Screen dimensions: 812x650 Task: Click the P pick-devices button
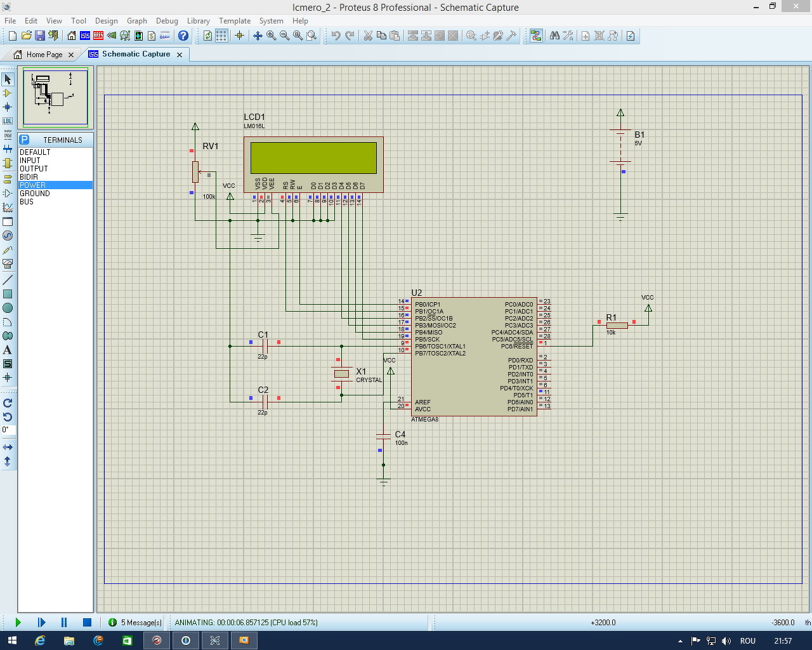[x=24, y=140]
